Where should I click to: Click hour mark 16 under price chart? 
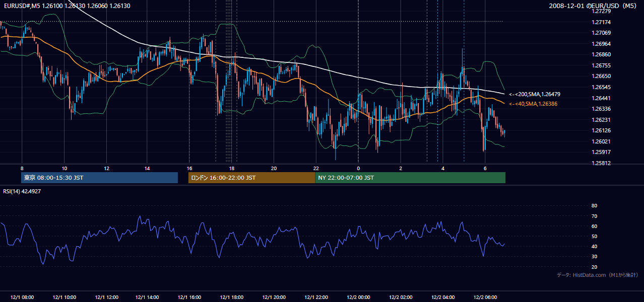[x=189, y=168]
